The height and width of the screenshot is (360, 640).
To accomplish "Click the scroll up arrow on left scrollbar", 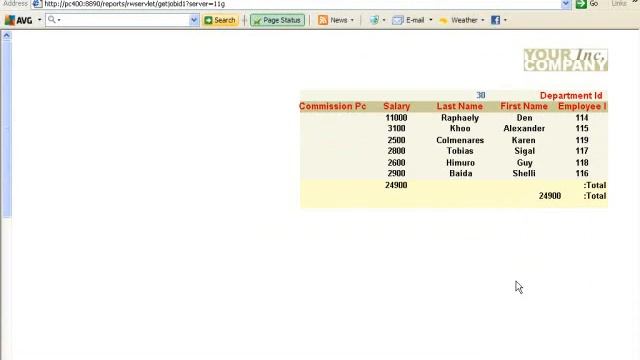I will [x=7, y=36].
